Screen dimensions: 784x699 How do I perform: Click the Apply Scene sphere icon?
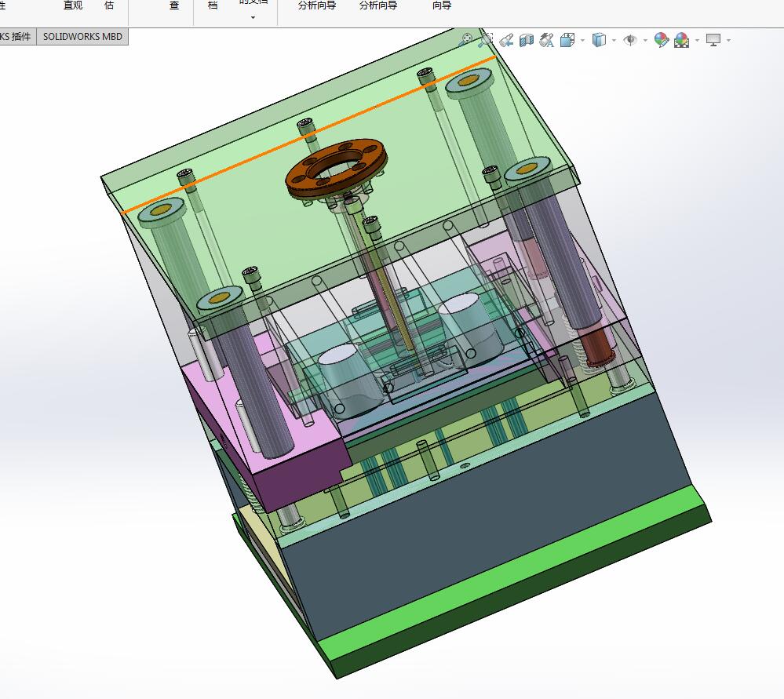click(682, 39)
